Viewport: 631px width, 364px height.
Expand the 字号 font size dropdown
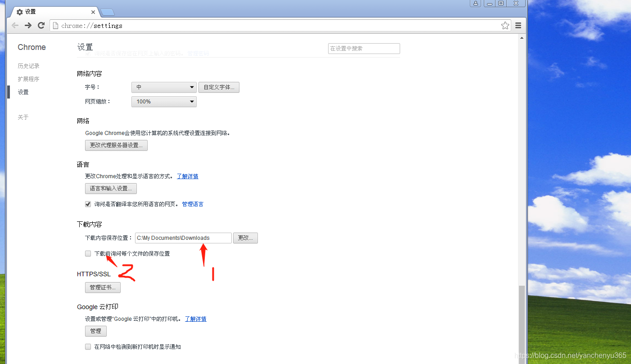tap(164, 87)
